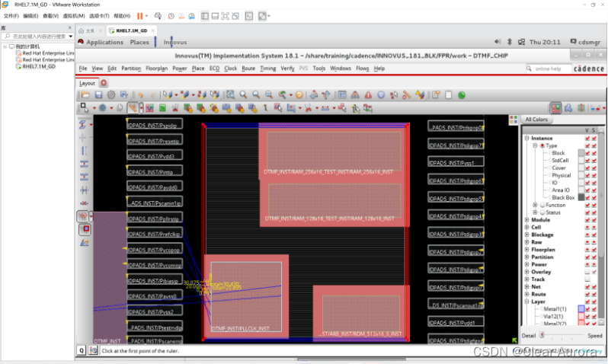Click the solid green square toolbar icon
Screen dimensions: 608x364
162,108
